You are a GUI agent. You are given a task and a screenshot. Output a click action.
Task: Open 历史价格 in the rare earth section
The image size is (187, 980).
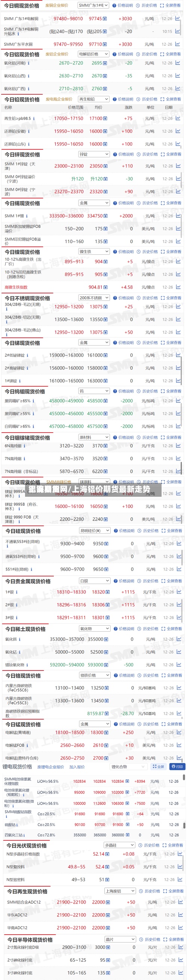coord(148,629)
